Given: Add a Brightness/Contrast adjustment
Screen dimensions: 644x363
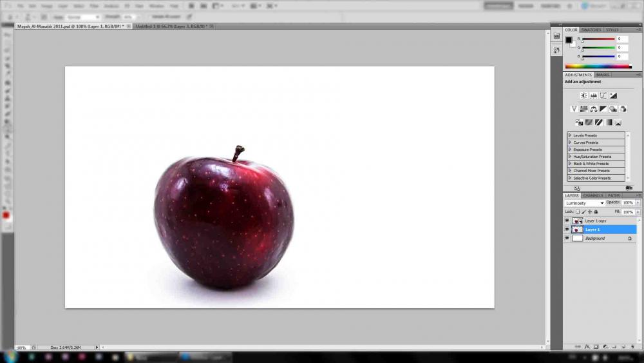Looking at the screenshot, I should 583,95.
